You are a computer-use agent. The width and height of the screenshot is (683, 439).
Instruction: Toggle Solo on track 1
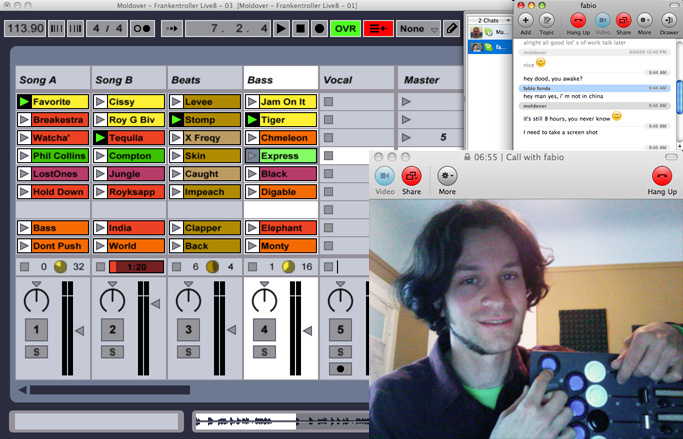[37, 351]
